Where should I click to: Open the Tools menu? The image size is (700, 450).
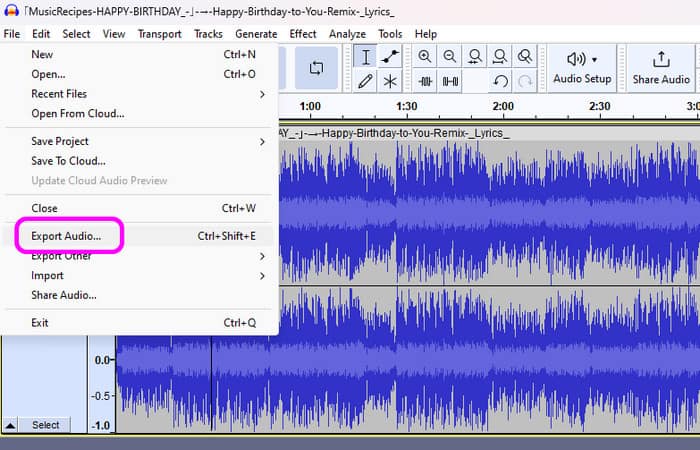(390, 34)
